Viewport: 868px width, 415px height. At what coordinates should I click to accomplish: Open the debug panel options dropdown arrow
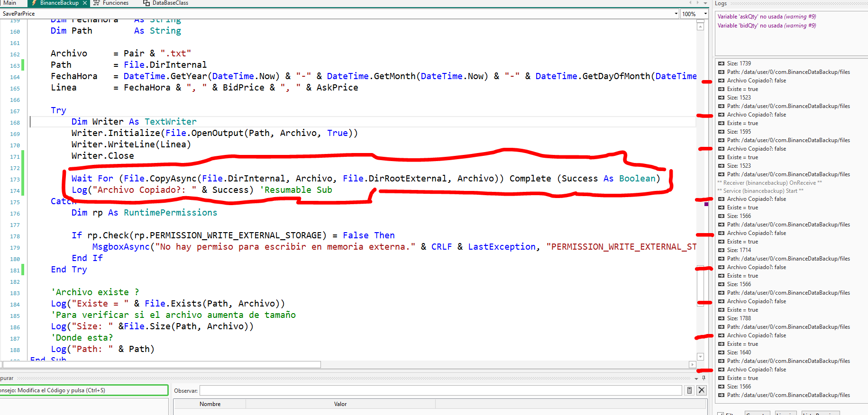coord(696,379)
